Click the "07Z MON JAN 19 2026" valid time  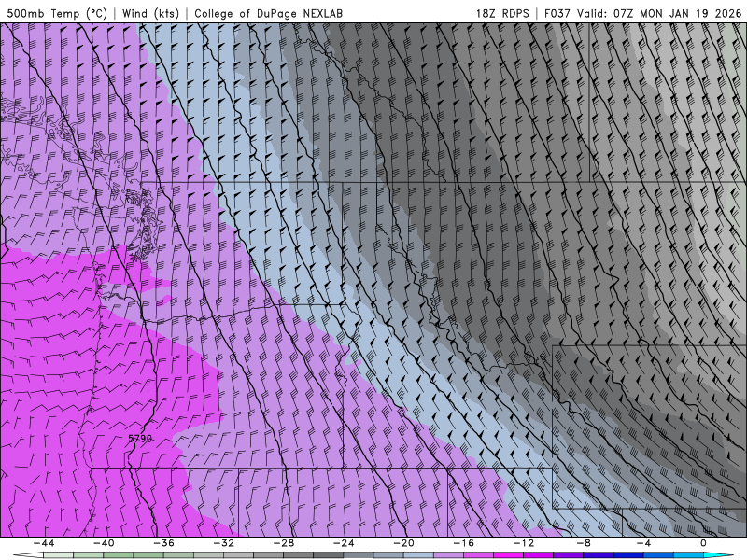678,13
